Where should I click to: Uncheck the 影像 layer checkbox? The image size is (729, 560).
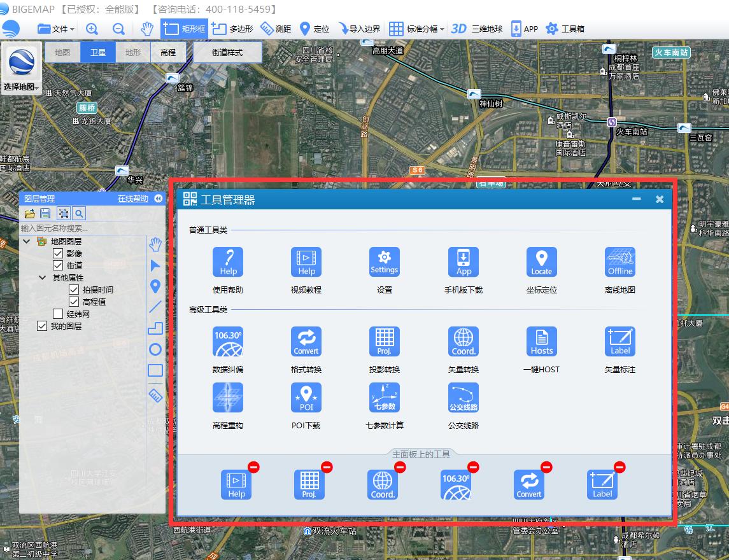click(x=59, y=253)
